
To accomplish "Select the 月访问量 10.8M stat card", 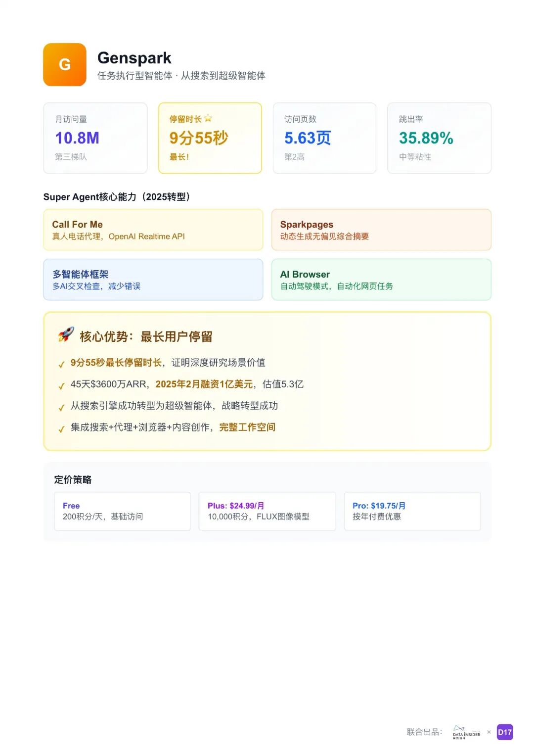I will click(x=95, y=138).
